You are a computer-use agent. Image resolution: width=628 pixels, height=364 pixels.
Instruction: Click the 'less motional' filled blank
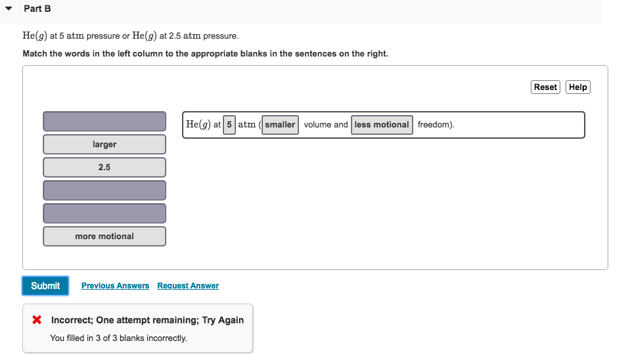tap(382, 125)
